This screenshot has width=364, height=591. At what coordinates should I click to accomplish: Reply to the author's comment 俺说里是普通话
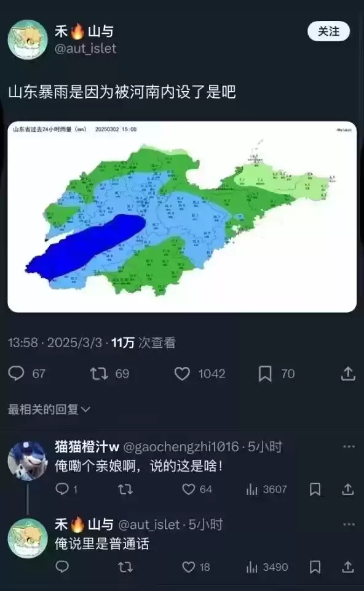[62, 566]
